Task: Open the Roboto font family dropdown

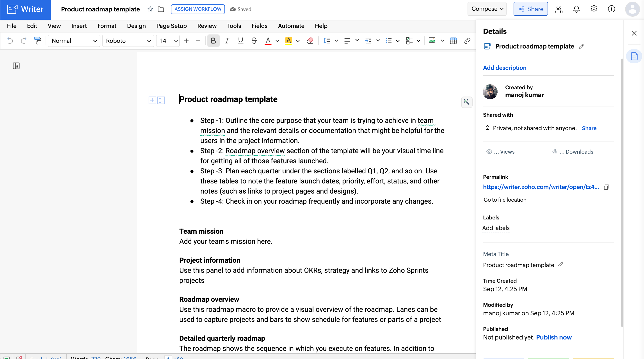Action: tap(128, 41)
